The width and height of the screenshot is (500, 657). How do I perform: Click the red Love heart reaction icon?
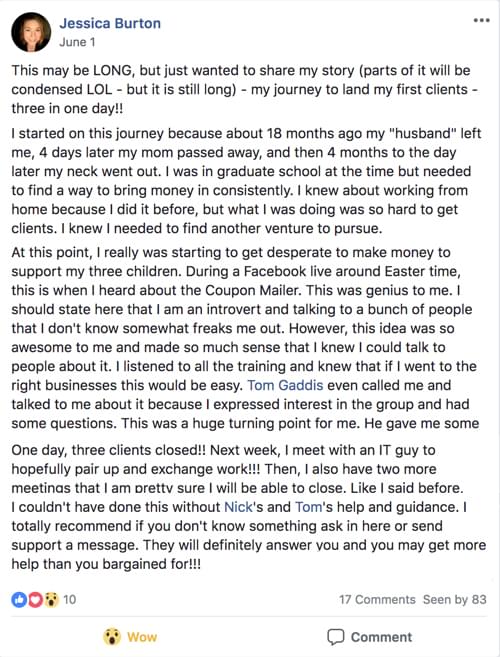pos(35,600)
